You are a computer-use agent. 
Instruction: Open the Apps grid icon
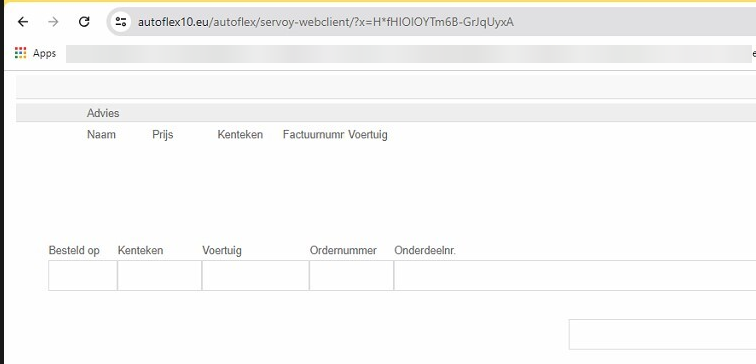tap(20, 53)
